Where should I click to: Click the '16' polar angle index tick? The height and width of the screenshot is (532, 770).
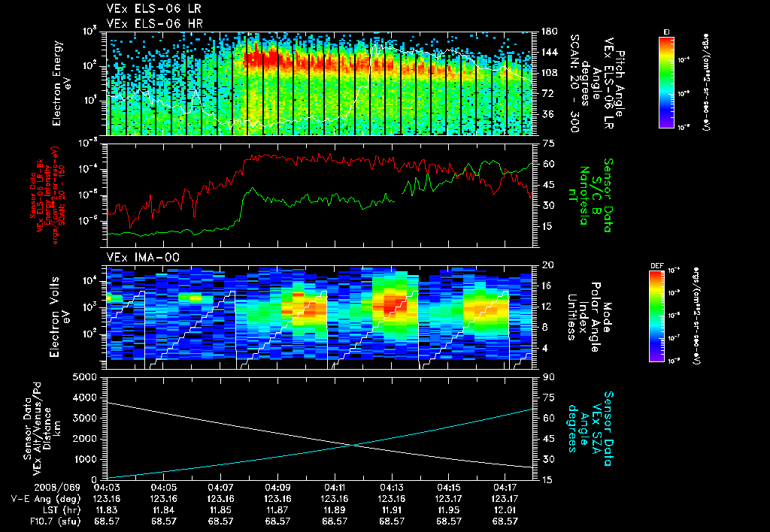click(547, 286)
